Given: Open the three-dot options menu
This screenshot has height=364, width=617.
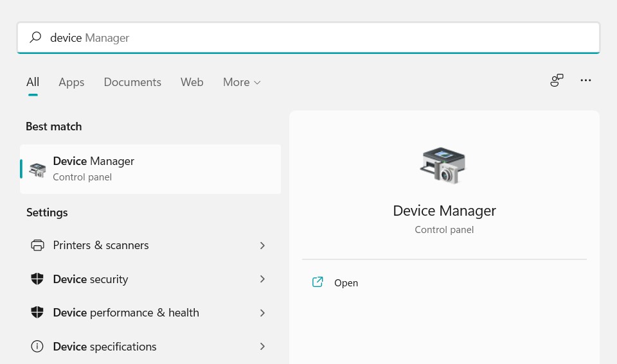Looking at the screenshot, I should [x=586, y=80].
